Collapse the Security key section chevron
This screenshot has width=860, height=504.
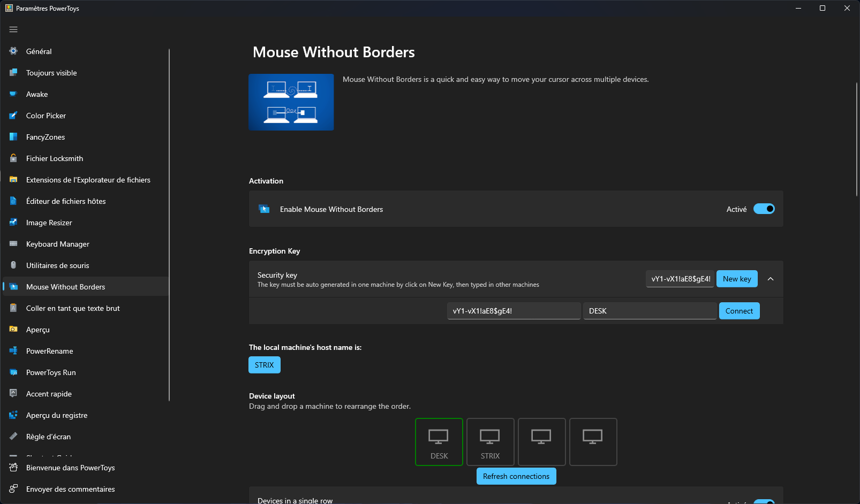771,279
